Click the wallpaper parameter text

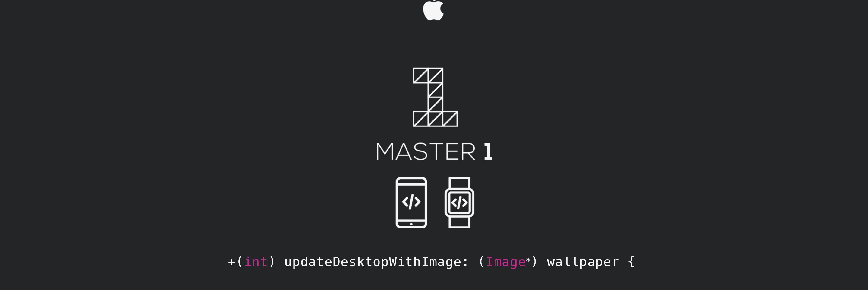click(x=583, y=262)
